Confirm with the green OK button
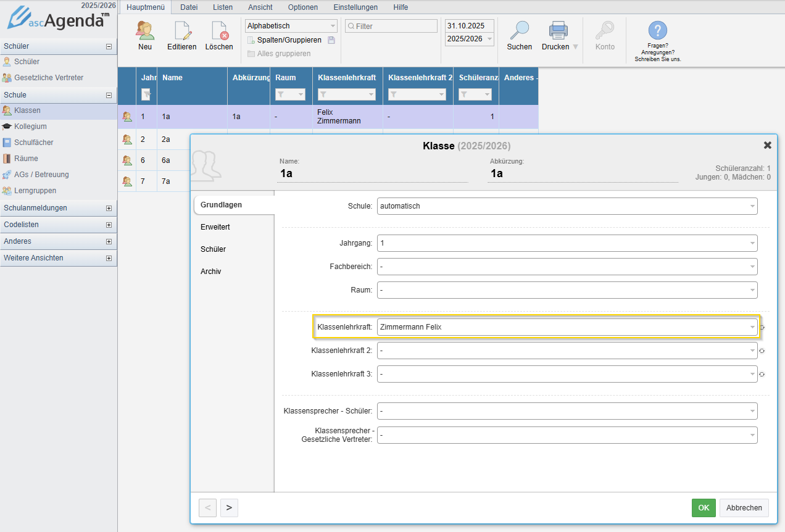Image resolution: width=785 pixels, height=532 pixels. click(704, 508)
